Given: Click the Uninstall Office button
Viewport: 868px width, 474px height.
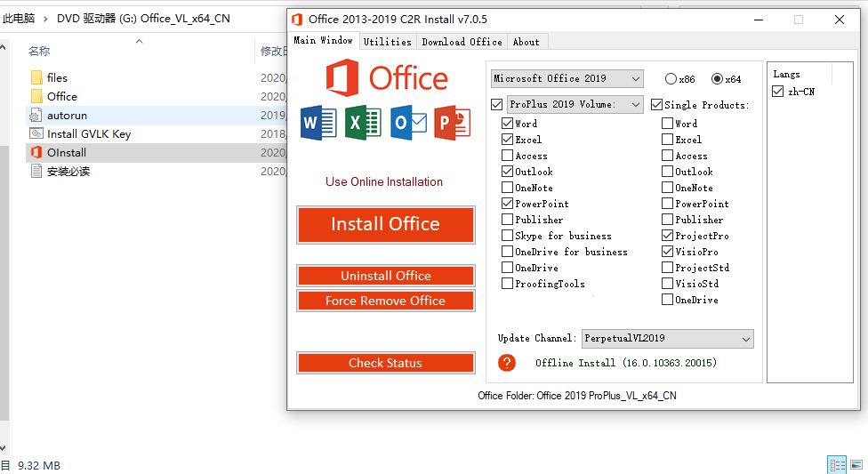Looking at the screenshot, I should tap(386, 276).
